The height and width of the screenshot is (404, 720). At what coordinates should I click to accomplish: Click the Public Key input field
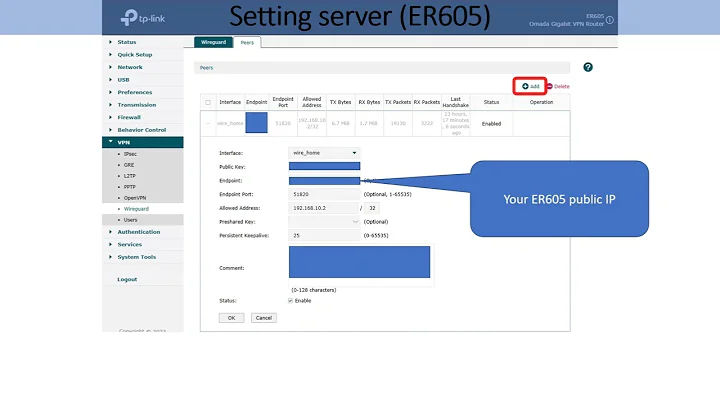coord(324,166)
